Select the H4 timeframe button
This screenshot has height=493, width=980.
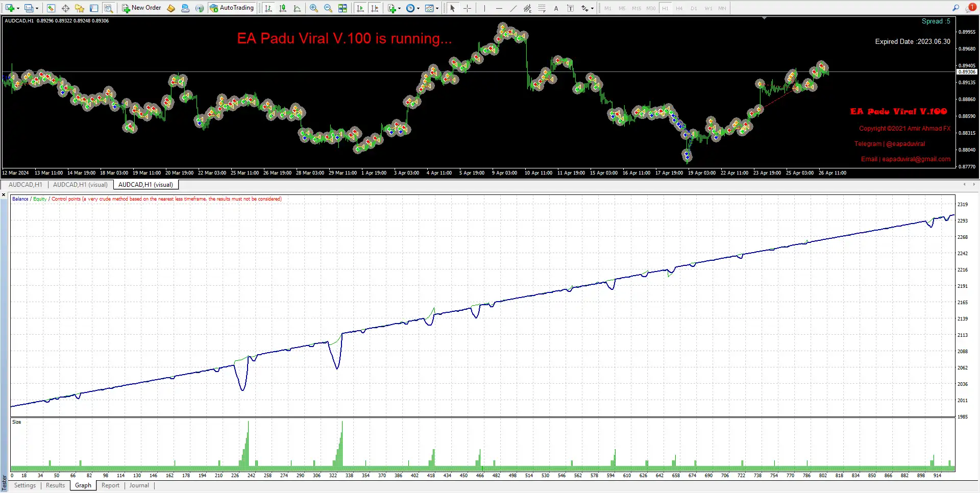(x=679, y=8)
